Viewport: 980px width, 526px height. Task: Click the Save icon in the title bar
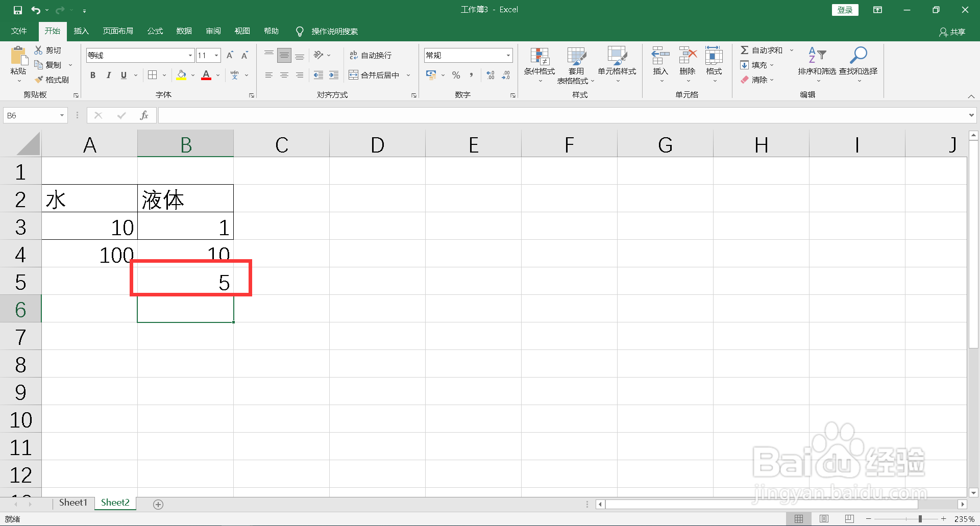pos(18,10)
